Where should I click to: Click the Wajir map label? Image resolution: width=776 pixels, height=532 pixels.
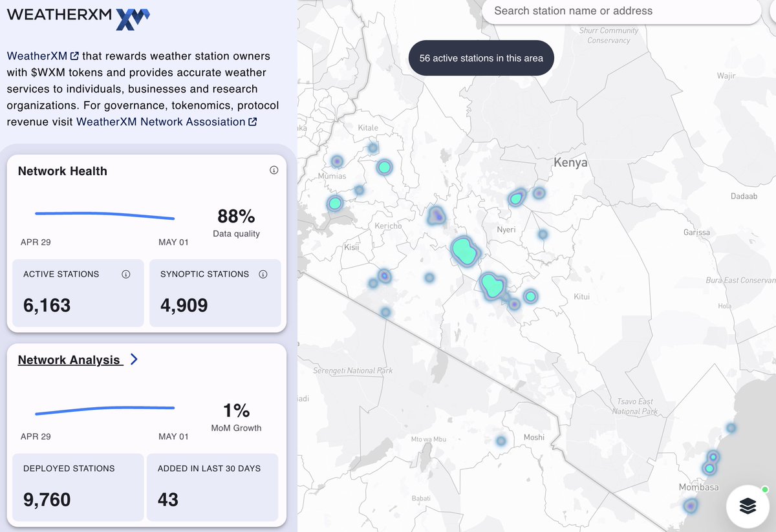[727, 76]
